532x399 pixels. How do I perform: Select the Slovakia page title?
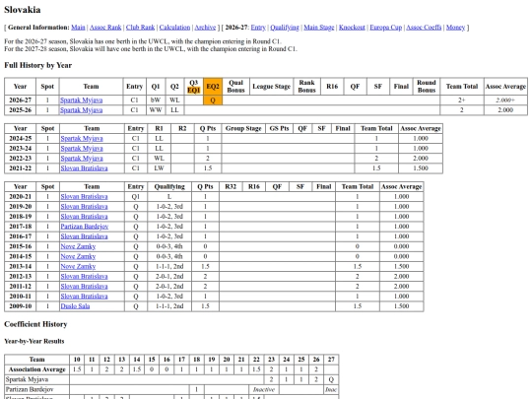(23, 10)
